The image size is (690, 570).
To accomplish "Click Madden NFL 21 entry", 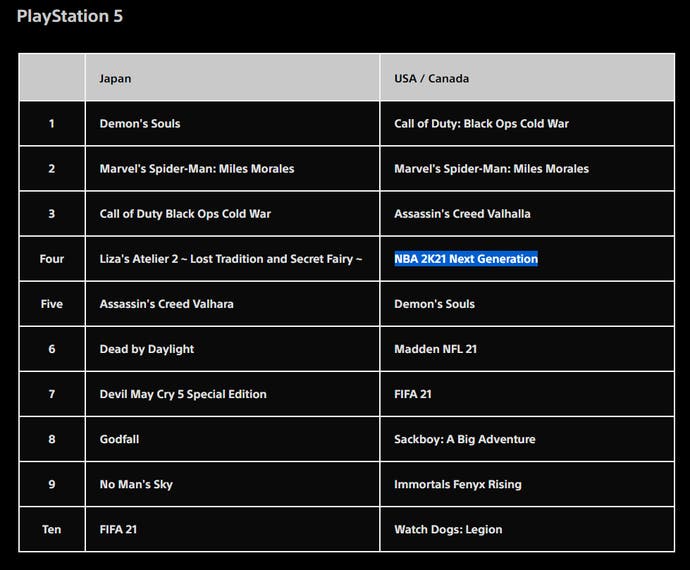I will pyautogui.click(x=435, y=349).
